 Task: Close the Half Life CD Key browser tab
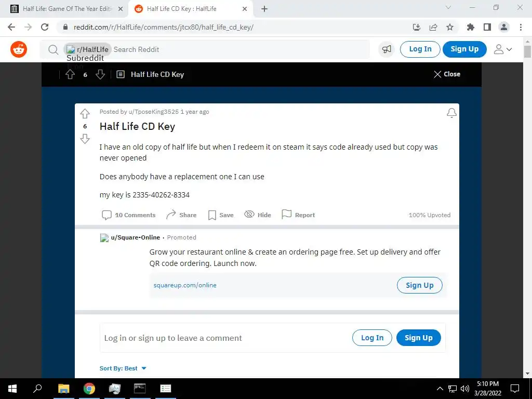click(245, 9)
